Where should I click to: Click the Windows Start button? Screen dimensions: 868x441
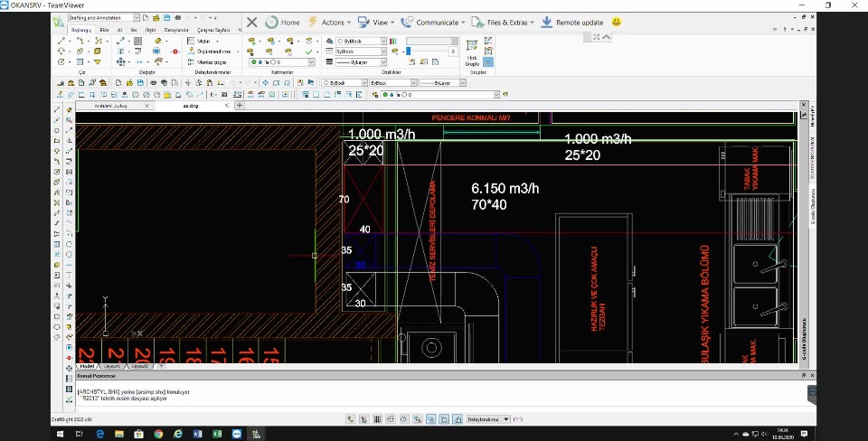(60, 434)
